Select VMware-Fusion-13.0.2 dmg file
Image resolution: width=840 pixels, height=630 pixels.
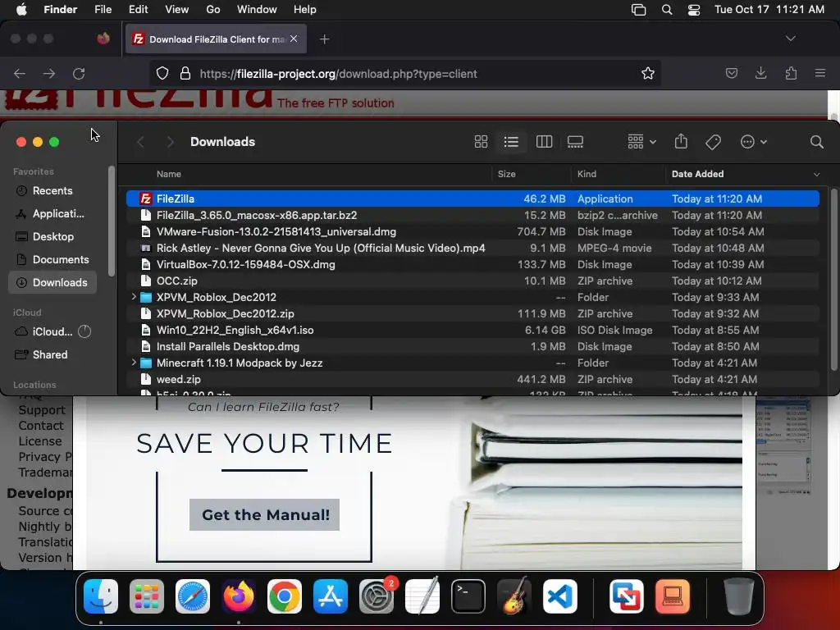click(x=472, y=232)
